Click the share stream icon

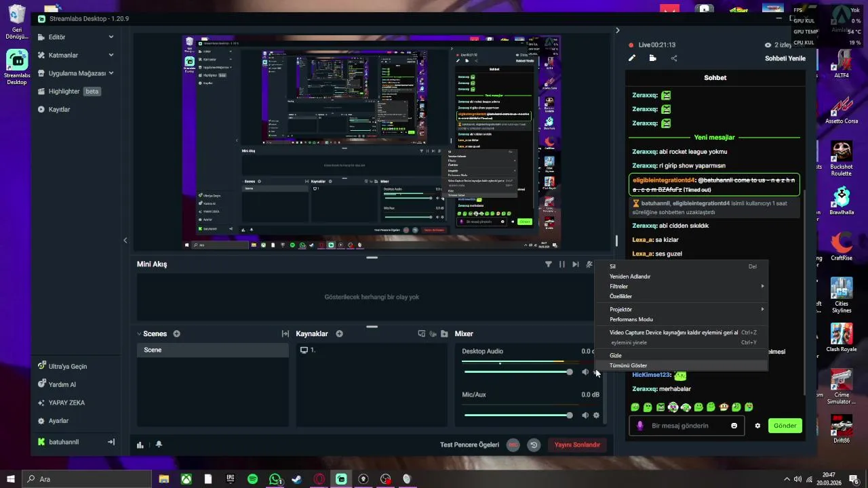[674, 58]
